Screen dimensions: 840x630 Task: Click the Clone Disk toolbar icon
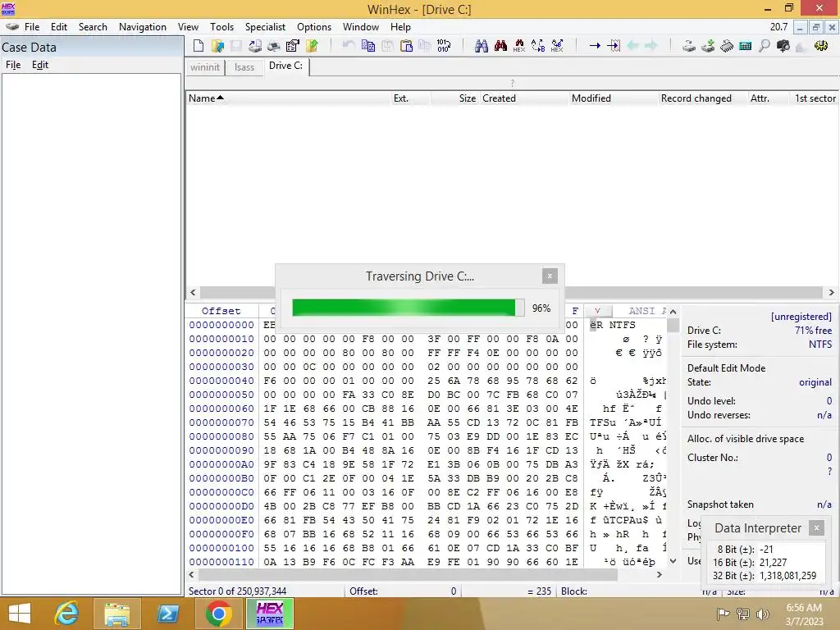[708, 46]
